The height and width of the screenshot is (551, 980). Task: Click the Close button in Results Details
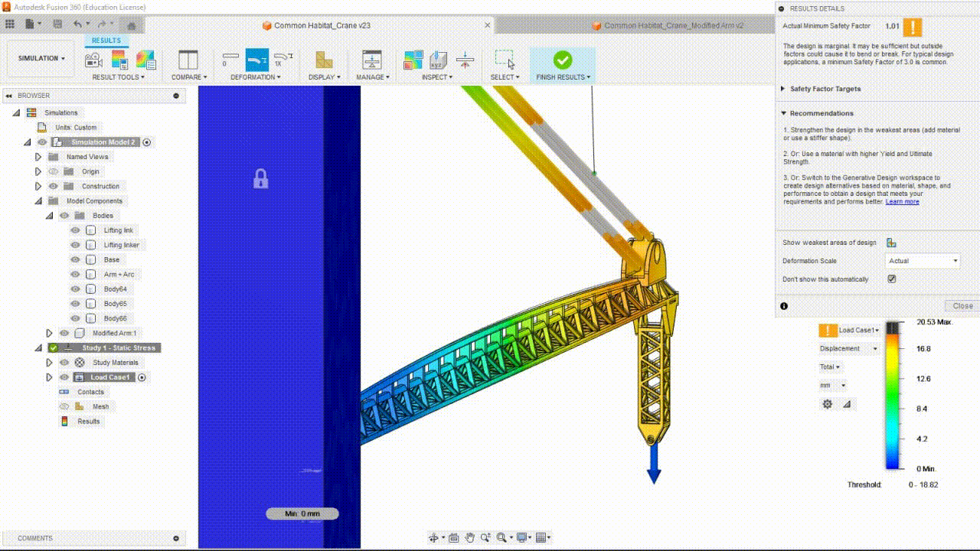[x=962, y=305]
